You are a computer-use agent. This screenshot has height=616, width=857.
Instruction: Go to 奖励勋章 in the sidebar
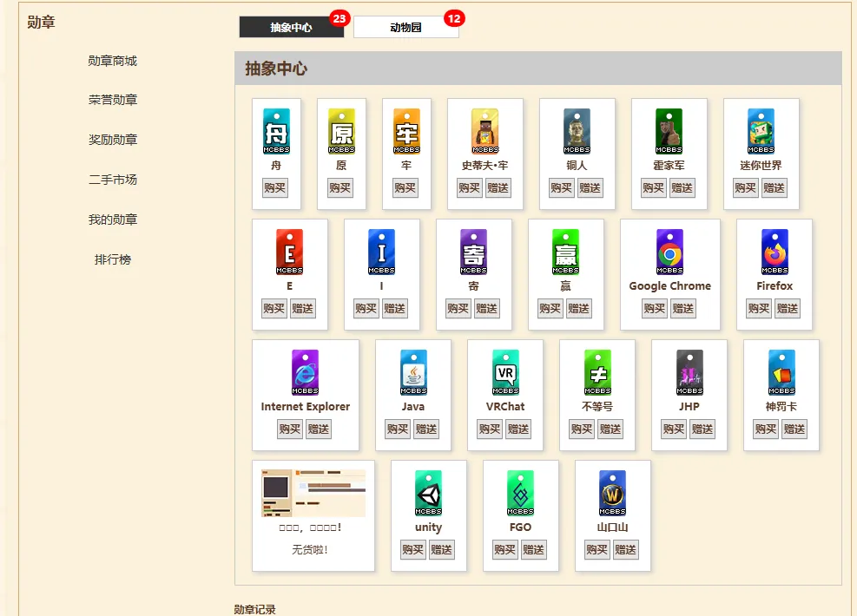point(113,140)
